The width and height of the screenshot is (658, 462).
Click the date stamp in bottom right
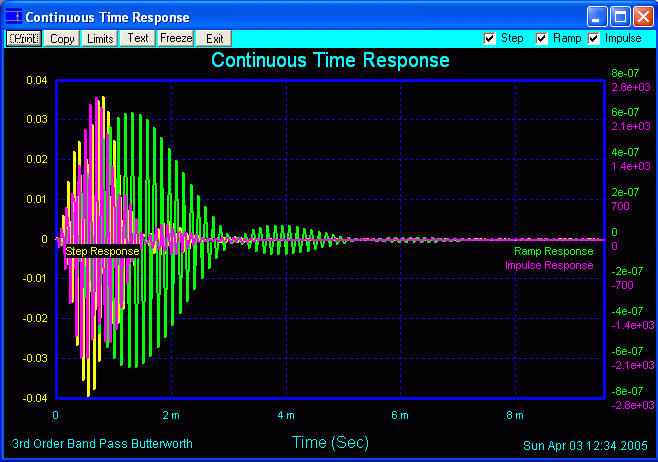point(586,444)
